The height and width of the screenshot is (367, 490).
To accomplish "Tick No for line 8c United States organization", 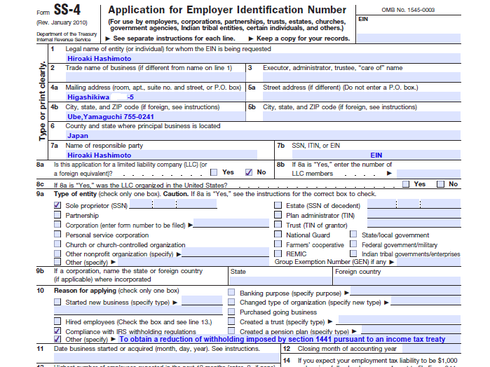I will (x=440, y=184).
